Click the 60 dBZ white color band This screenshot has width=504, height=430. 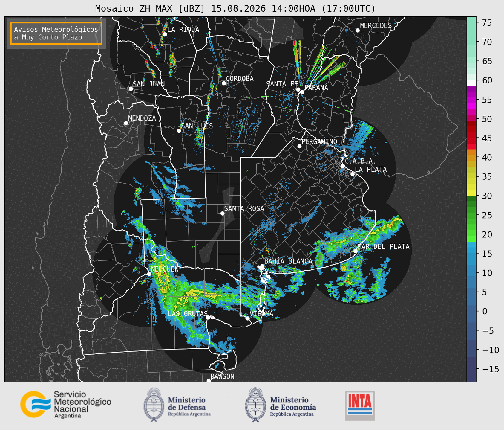click(471, 83)
